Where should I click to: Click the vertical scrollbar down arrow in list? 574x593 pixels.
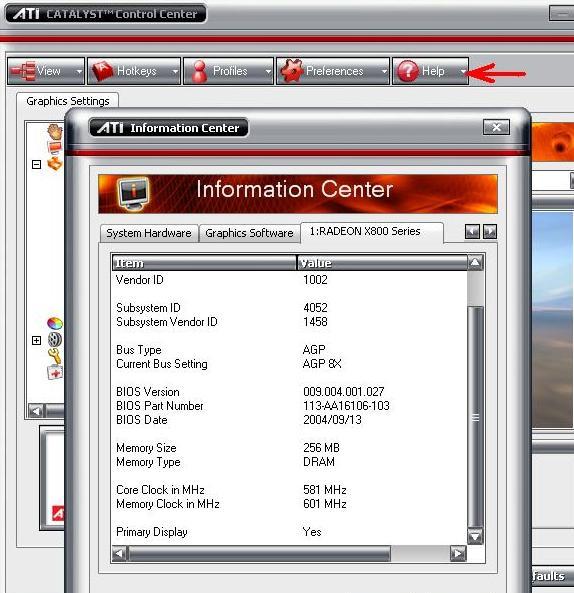click(x=475, y=536)
